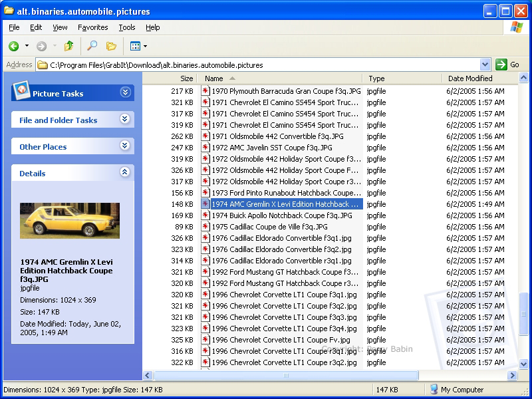Click the folder icon in the title bar
Viewport: 532px width, 399px height.
(9, 11)
